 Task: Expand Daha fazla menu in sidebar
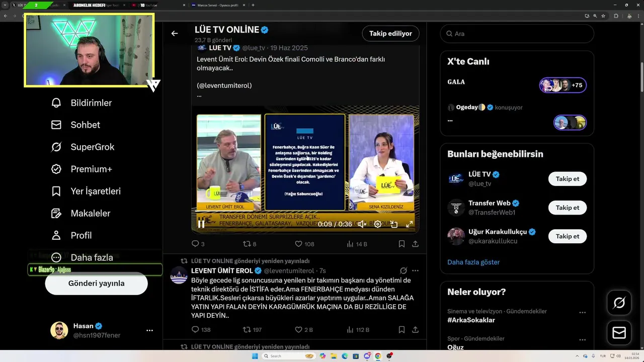(x=82, y=258)
